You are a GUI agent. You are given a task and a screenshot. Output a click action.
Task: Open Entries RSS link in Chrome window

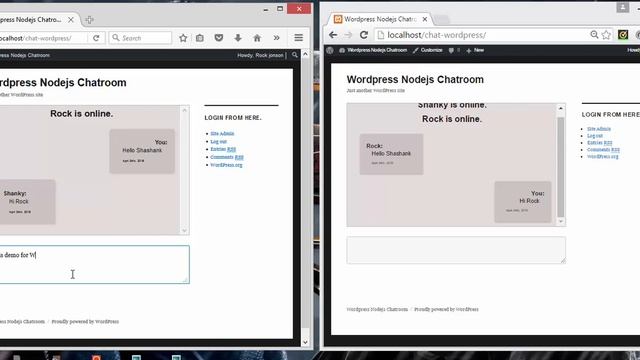600,142
